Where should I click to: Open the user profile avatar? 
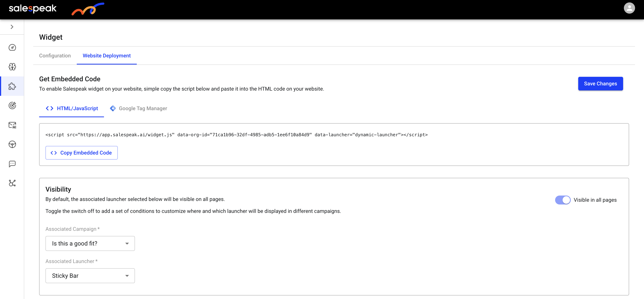[x=629, y=8]
